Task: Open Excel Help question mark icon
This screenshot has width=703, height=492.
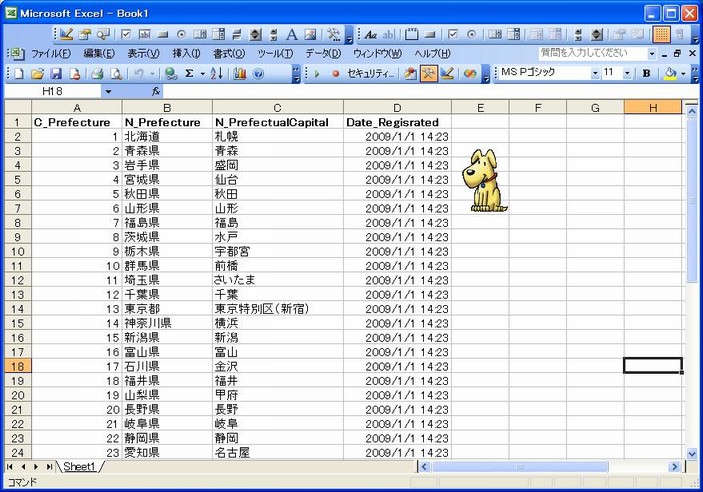Action: [259, 74]
